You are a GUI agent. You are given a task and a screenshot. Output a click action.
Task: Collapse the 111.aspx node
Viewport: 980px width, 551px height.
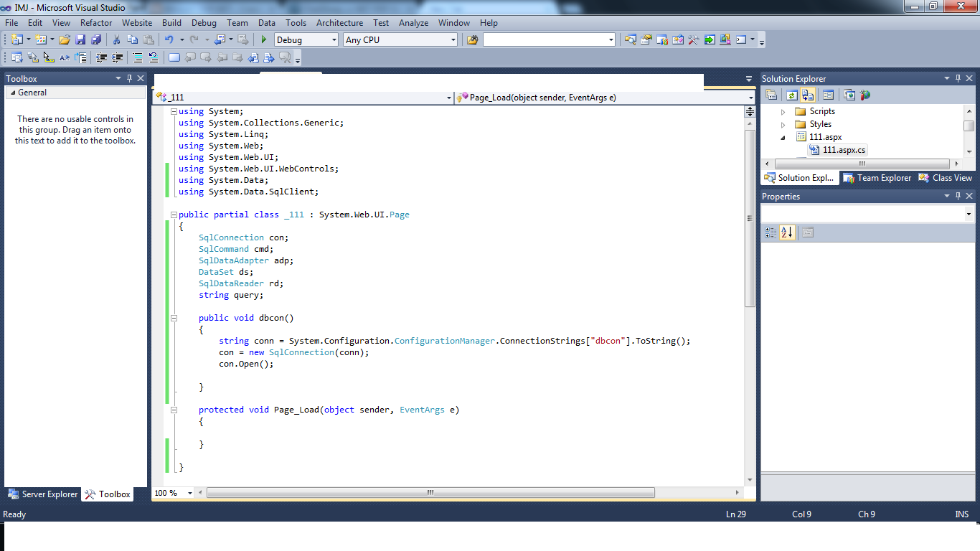click(x=784, y=136)
